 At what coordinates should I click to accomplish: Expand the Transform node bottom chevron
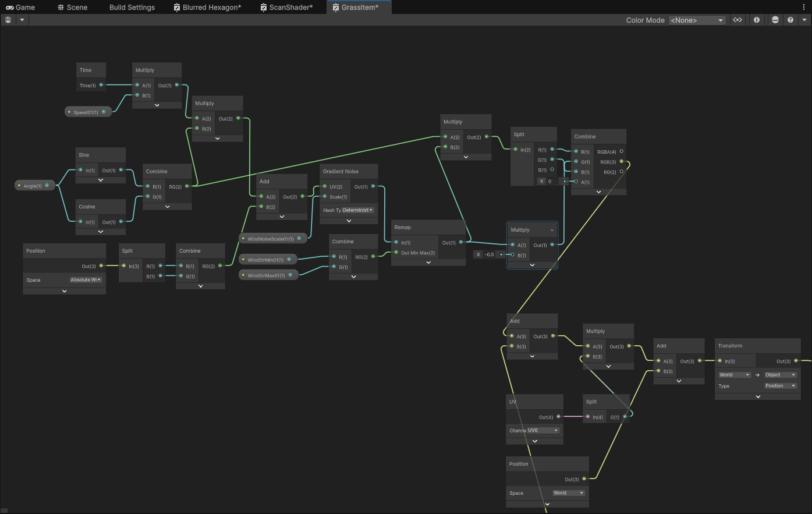point(758,396)
